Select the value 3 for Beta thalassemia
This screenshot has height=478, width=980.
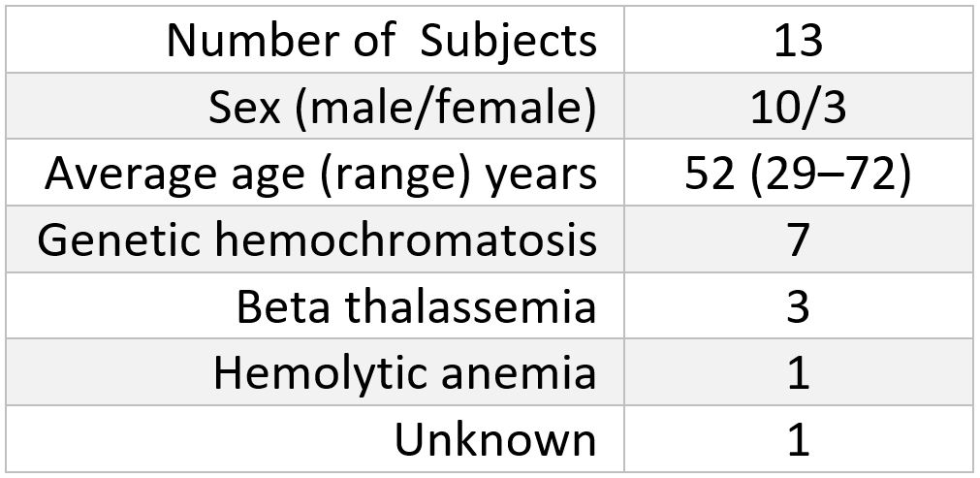798,306
